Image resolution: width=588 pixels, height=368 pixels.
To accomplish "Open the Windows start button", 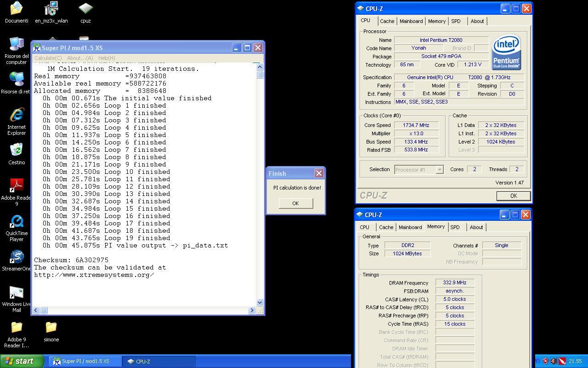I will pos(22,361).
